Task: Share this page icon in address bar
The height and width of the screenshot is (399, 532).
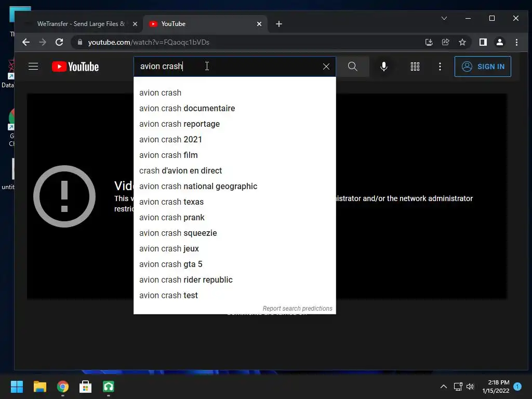Action: point(445,42)
